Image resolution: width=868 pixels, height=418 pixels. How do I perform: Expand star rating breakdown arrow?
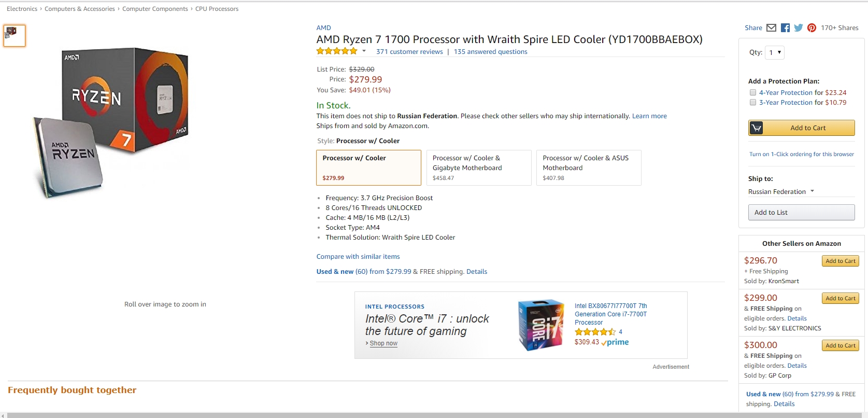pyautogui.click(x=364, y=51)
